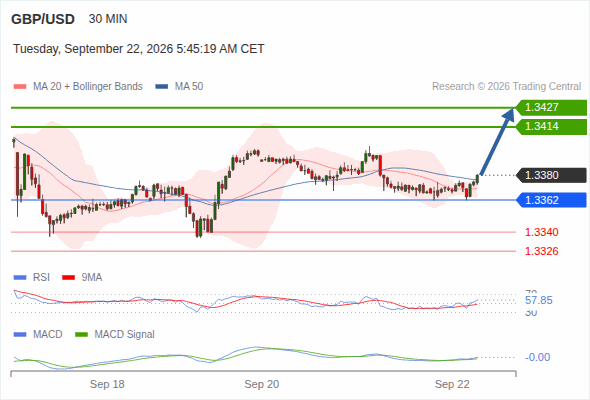Click the red 9MA legend marker

pyautogui.click(x=68, y=278)
